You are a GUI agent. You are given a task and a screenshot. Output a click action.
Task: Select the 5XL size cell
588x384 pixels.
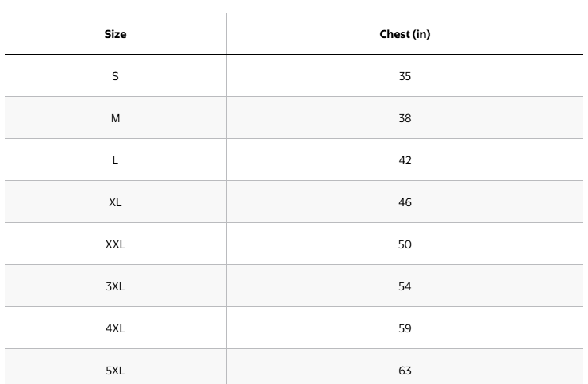click(116, 370)
